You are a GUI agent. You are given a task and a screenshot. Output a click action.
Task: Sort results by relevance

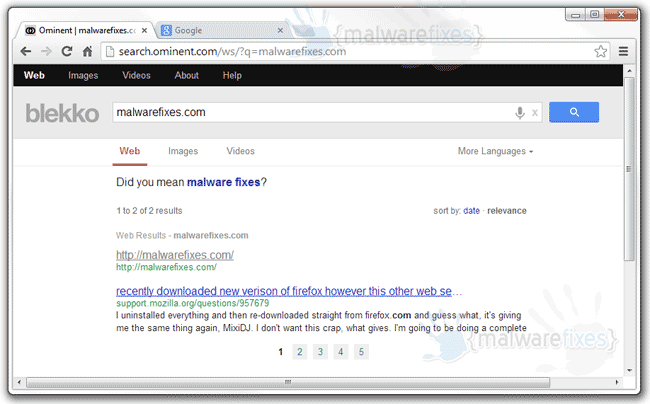[x=507, y=210]
